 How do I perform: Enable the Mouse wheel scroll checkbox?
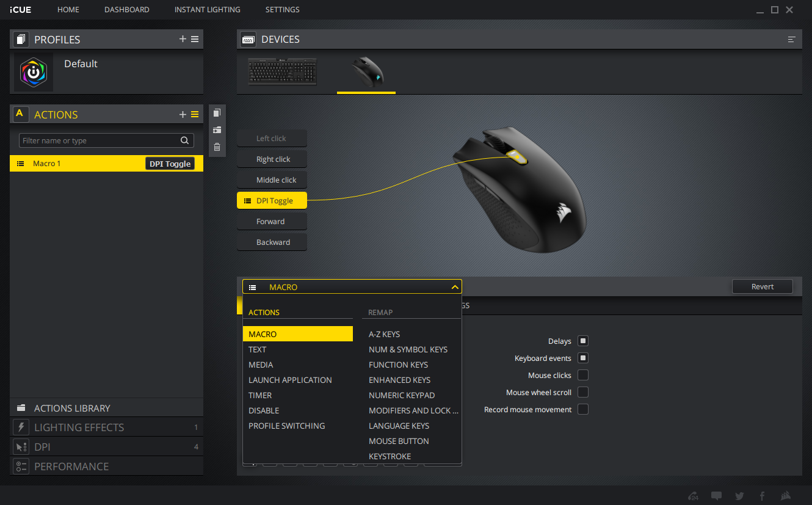coord(583,392)
